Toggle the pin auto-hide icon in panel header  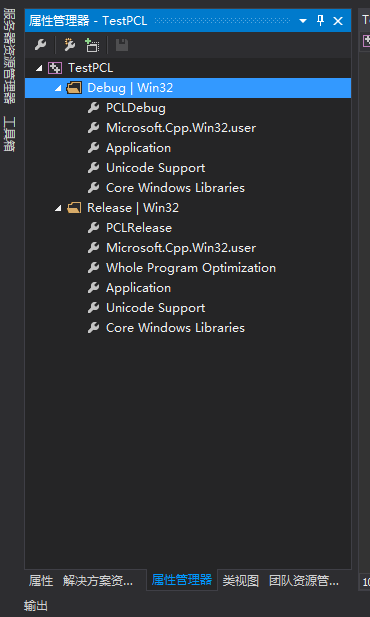pyautogui.click(x=320, y=20)
